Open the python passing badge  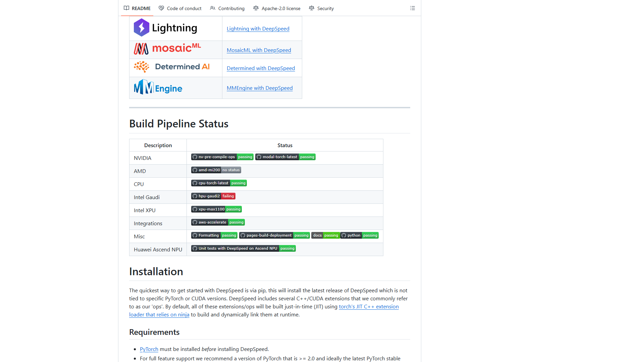point(359,235)
